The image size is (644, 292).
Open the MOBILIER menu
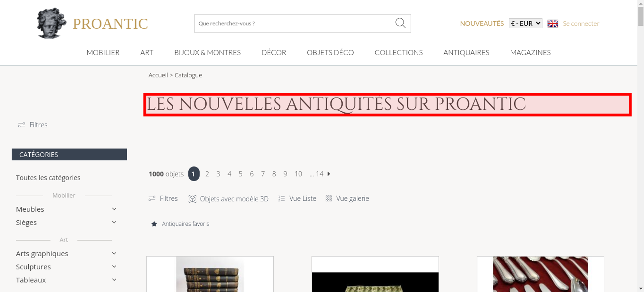coord(103,52)
